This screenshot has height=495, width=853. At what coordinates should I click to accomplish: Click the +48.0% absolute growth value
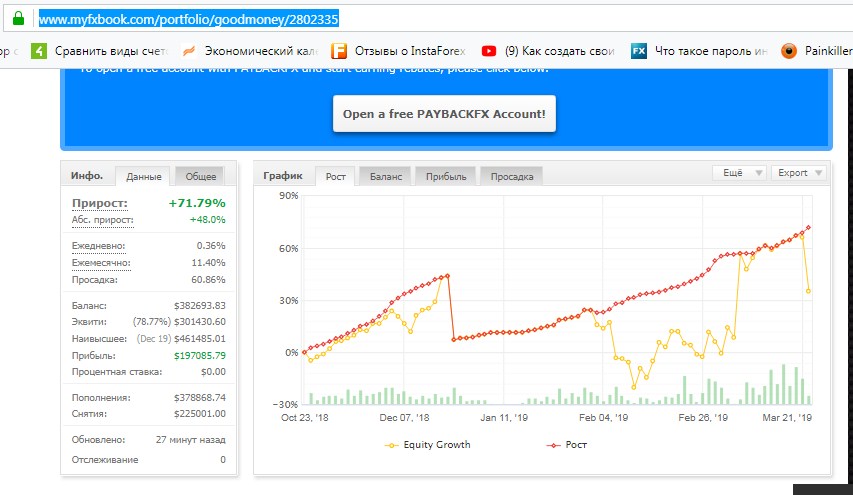tap(207, 220)
